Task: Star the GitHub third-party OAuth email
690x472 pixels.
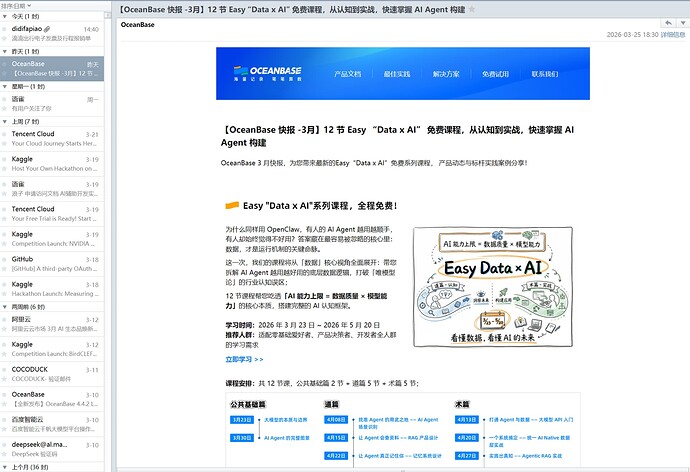Action: (4, 269)
